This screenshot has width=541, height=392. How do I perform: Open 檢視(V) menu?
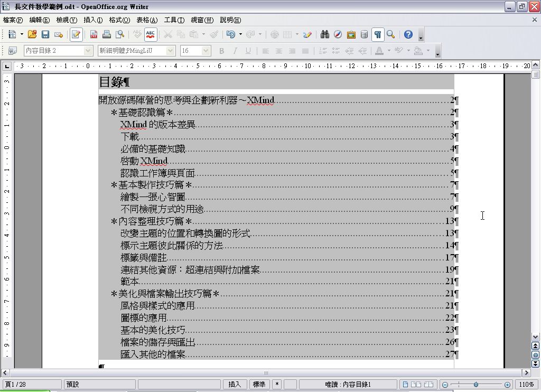coord(67,20)
